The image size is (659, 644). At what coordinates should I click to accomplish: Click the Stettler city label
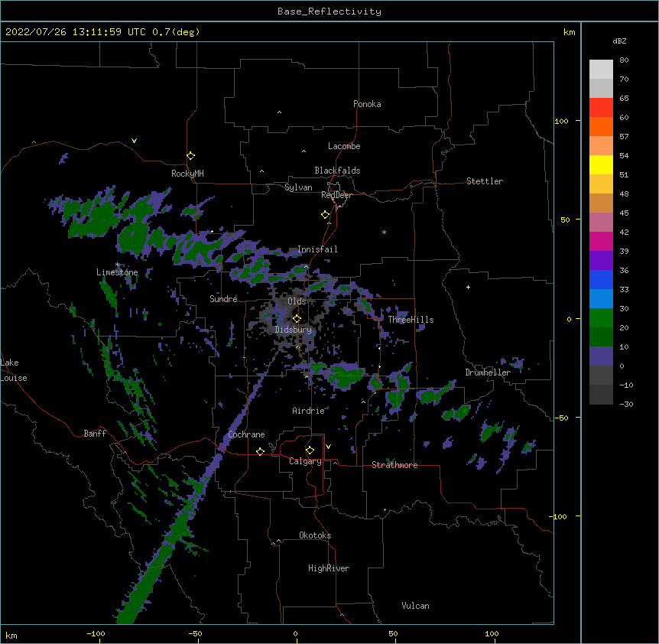485,181
